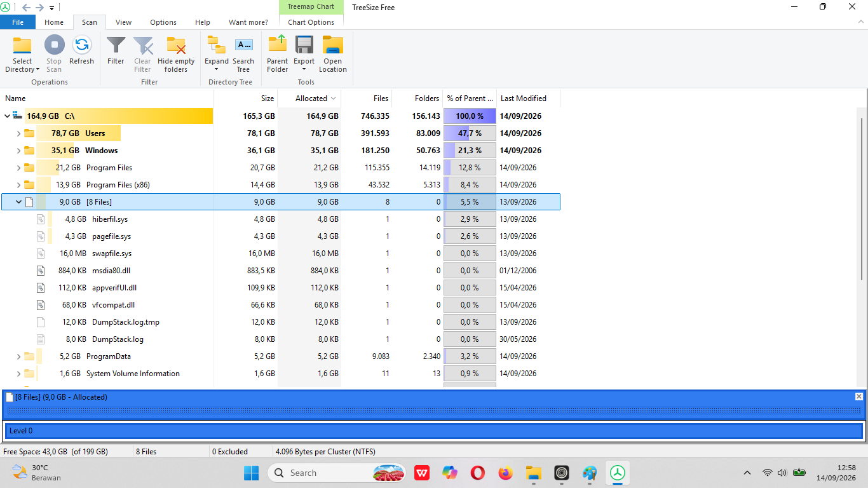Open the Select Directory dropdown arrow
The width and height of the screenshot is (868, 488).
[x=38, y=70]
